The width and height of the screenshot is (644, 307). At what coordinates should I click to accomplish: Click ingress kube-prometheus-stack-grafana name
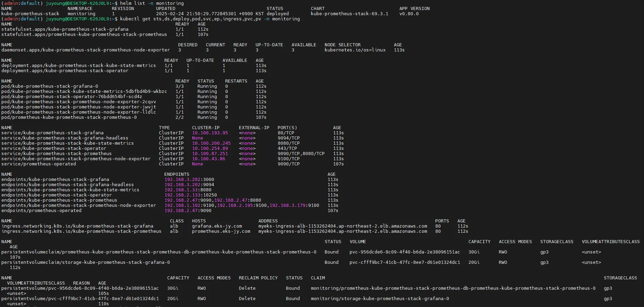click(x=77, y=226)
